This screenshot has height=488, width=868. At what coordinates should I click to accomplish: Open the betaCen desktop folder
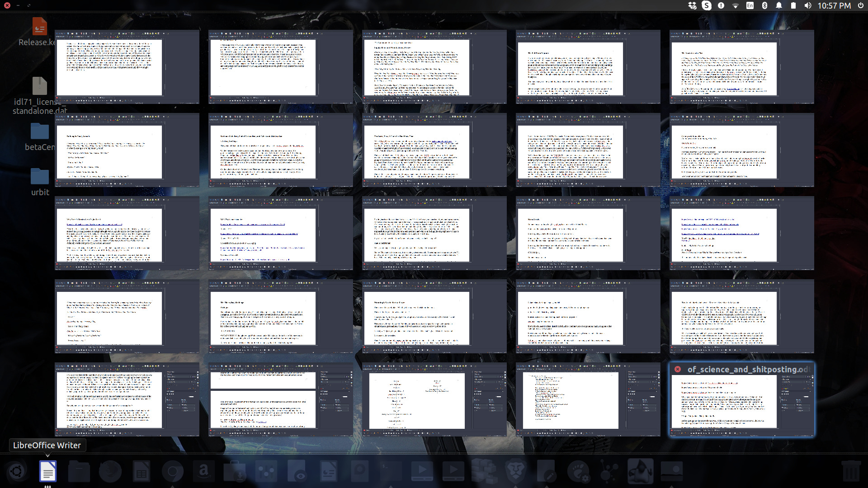click(x=40, y=131)
